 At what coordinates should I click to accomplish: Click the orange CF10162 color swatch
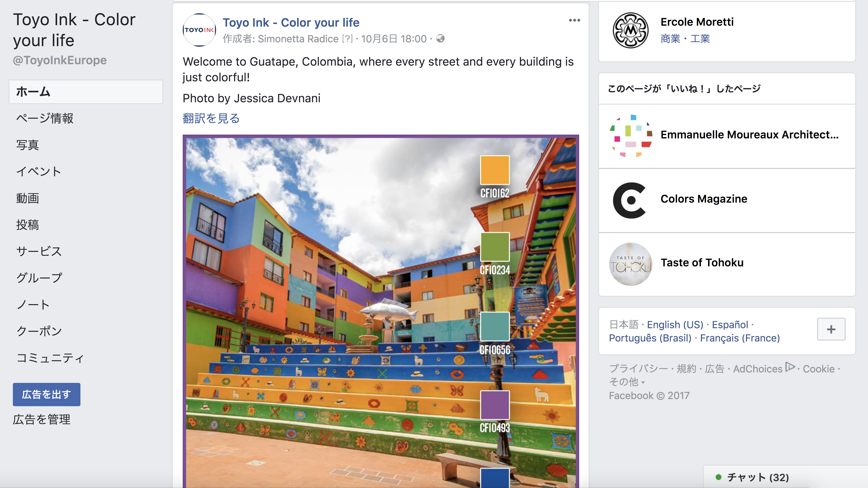(495, 170)
